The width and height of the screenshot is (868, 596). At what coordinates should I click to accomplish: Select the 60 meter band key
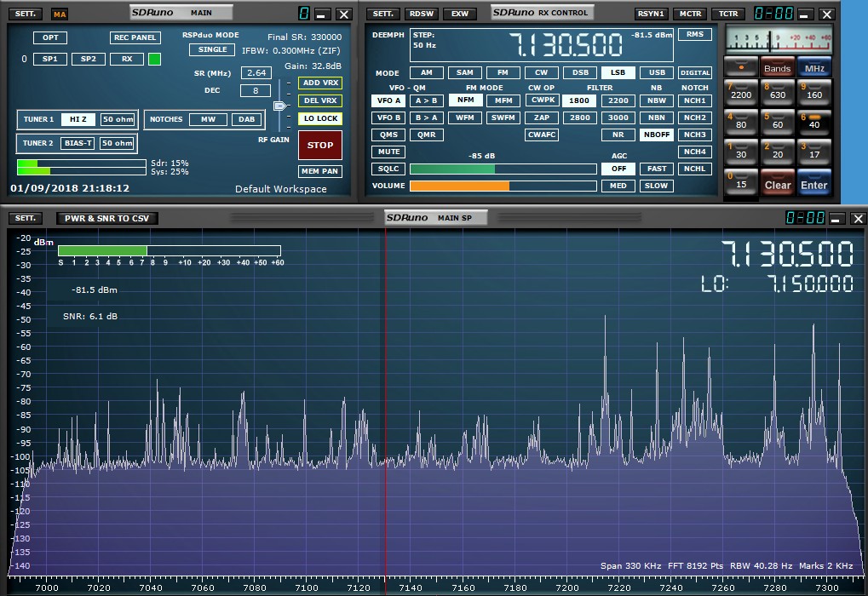[x=777, y=123]
